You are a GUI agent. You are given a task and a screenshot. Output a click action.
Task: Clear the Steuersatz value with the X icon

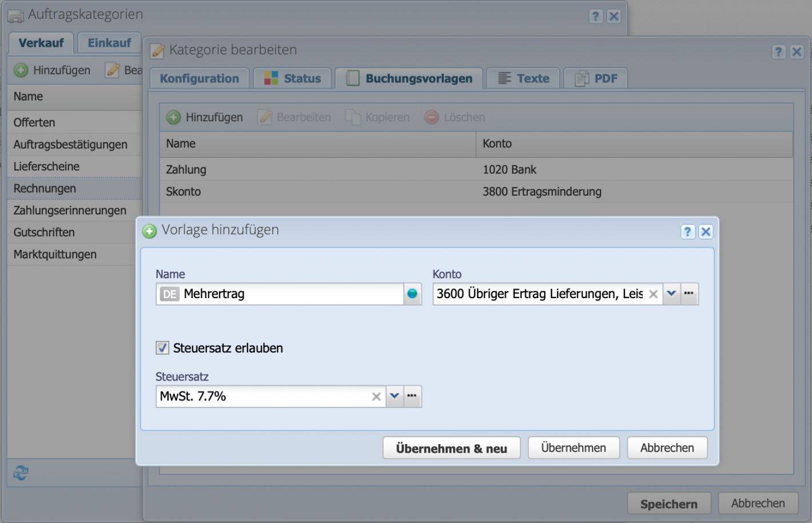pos(376,396)
